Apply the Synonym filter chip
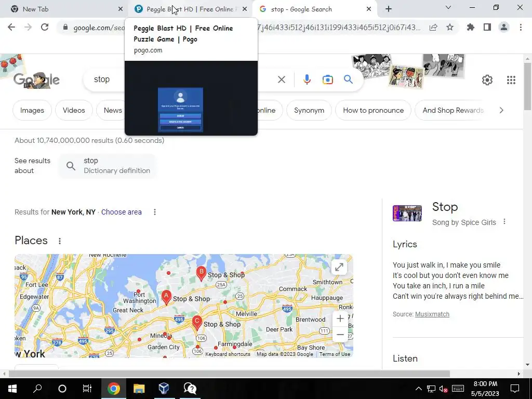The image size is (532, 399). tap(309, 110)
